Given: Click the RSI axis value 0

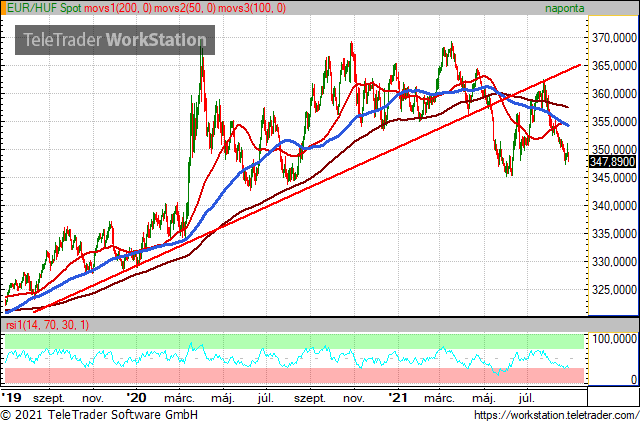Looking at the screenshot, I should (633, 380).
